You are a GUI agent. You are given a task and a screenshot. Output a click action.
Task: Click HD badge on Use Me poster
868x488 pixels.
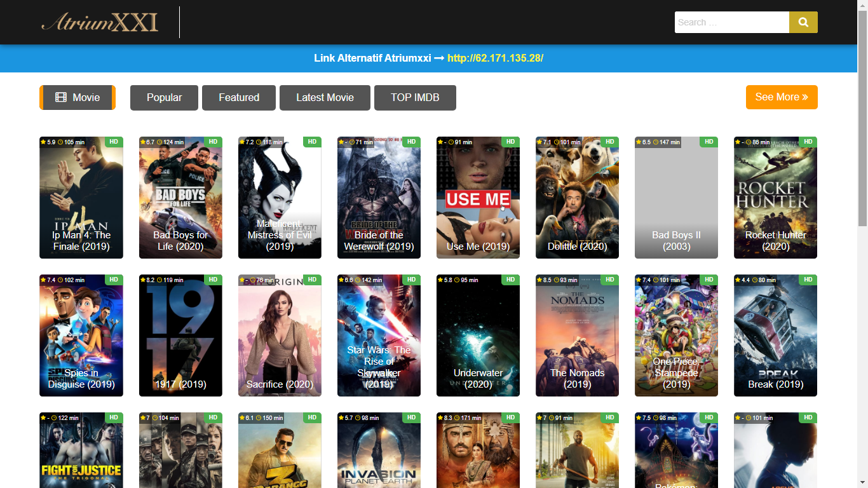pos(510,142)
